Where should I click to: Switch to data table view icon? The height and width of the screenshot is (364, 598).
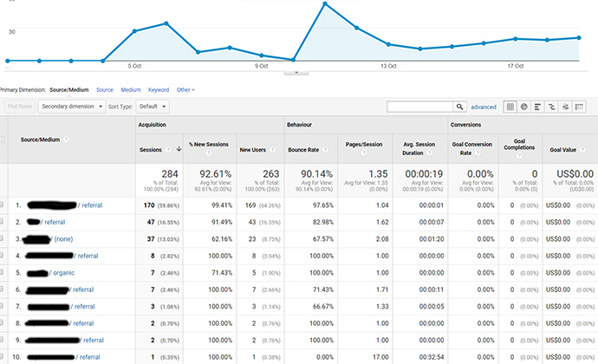click(510, 107)
